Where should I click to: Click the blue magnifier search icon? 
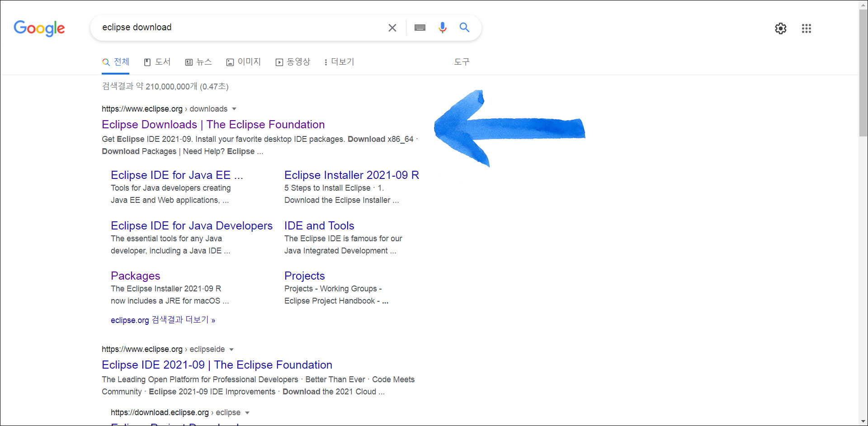[464, 28]
